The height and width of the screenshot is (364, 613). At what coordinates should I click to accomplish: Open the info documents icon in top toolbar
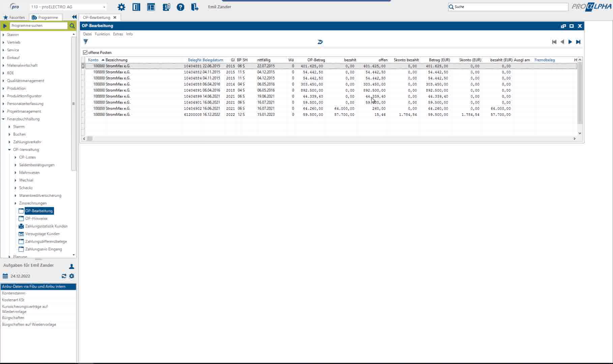166,7
